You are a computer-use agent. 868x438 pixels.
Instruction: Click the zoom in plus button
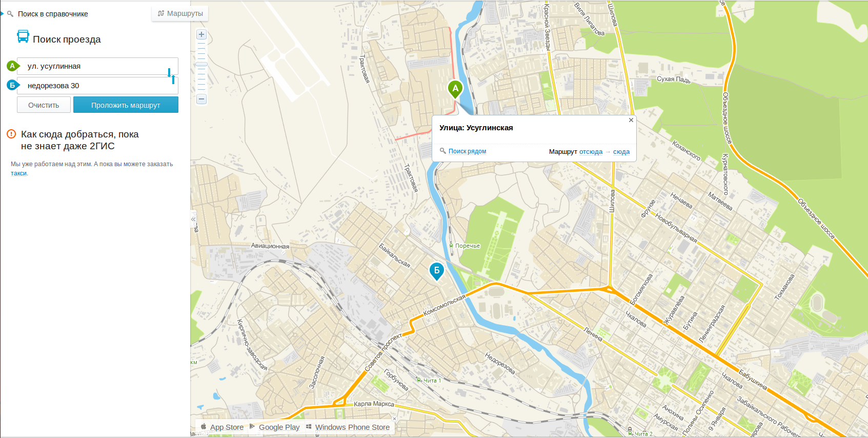pyautogui.click(x=201, y=34)
